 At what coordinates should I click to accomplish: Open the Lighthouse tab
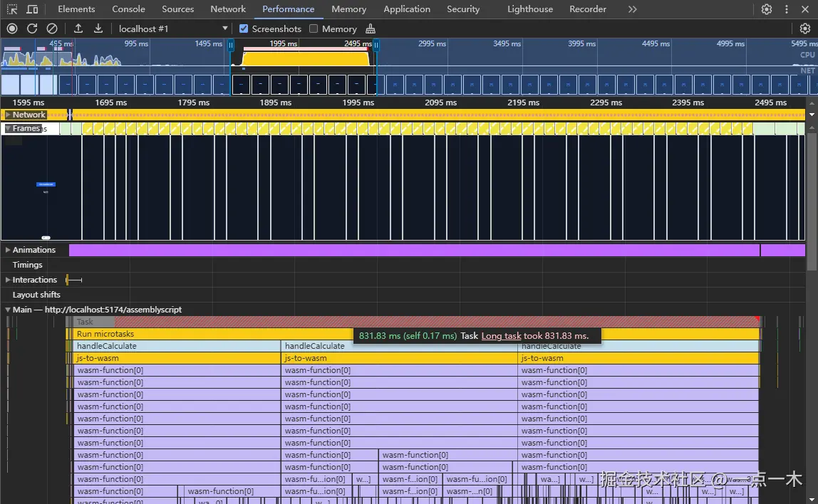click(529, 9)
